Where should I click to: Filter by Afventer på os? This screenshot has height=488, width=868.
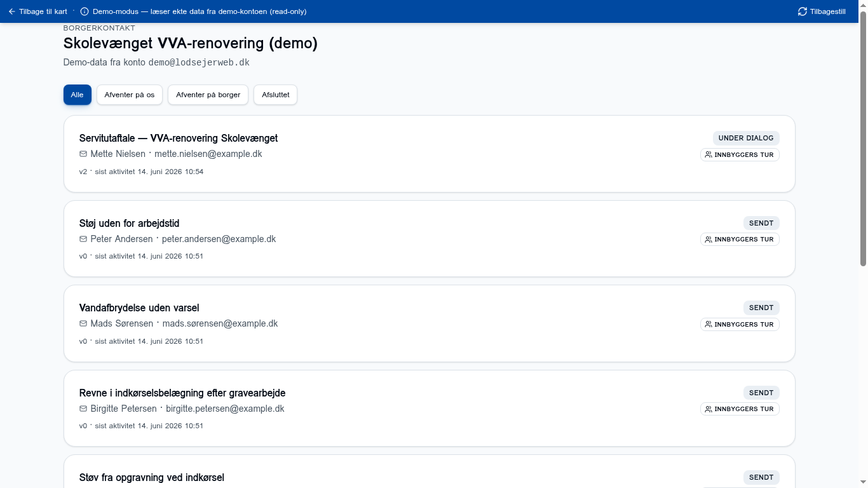pyautogui.click(x=130, y=95)
